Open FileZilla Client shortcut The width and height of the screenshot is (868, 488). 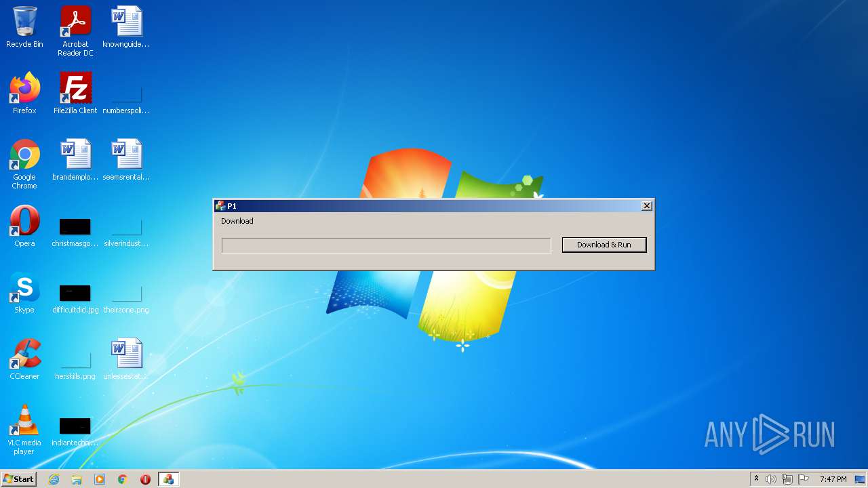75,94
